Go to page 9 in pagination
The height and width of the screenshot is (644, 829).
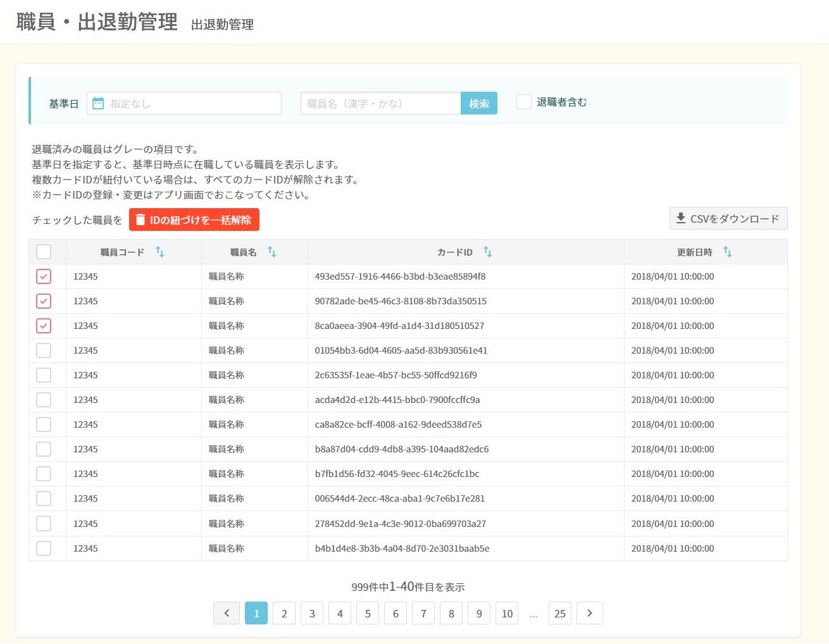click(x=479, y=613)
